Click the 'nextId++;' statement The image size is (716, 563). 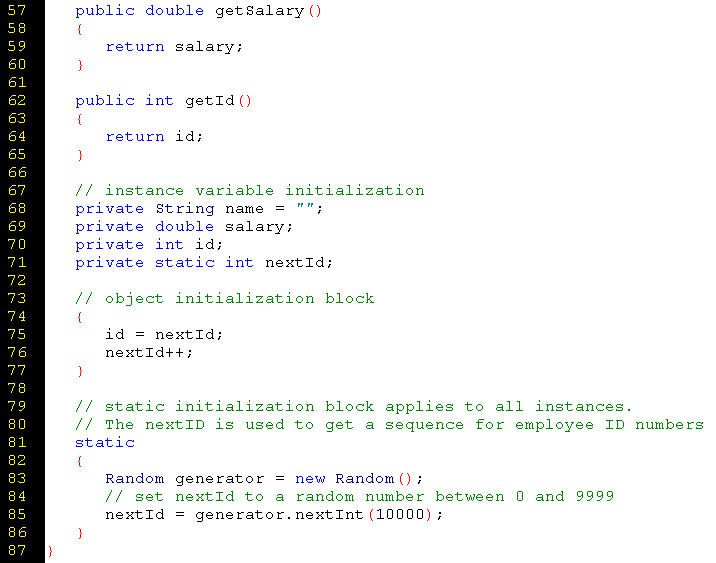[x=149, y=353]
